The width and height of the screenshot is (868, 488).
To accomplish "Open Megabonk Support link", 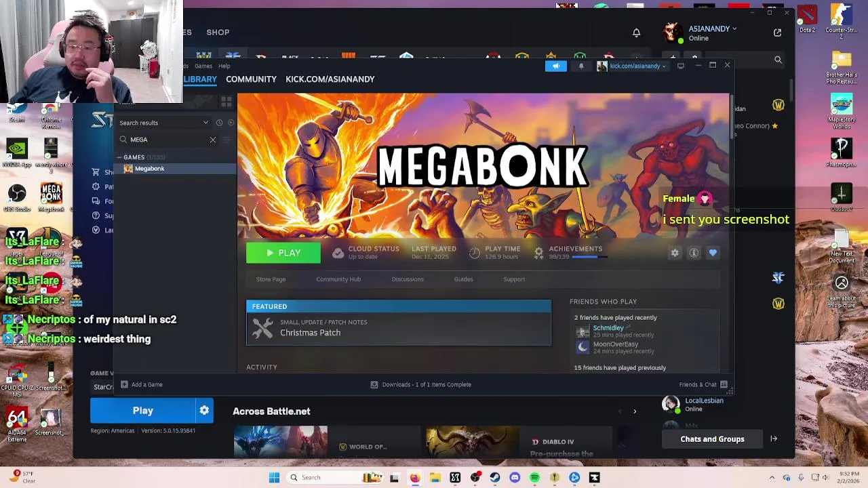I will pyautogui.click(x=514, y=279).
